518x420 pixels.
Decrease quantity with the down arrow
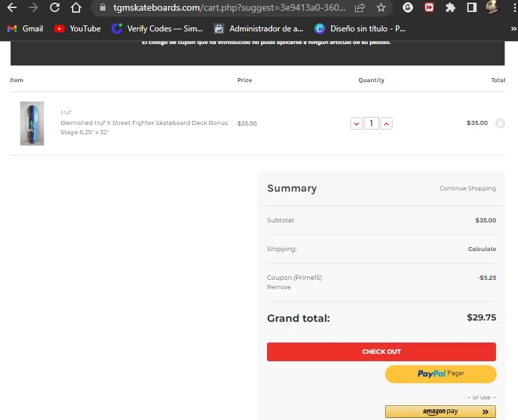click(356, 124)
